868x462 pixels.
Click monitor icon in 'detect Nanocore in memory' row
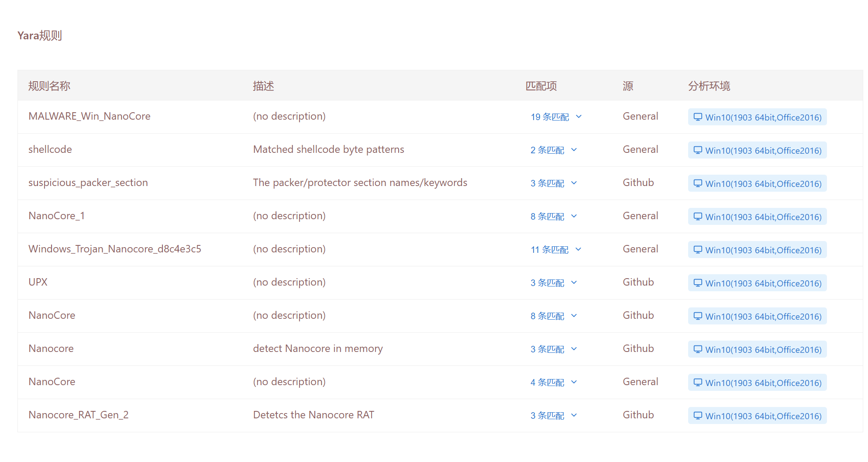click(x=698, y=349)
